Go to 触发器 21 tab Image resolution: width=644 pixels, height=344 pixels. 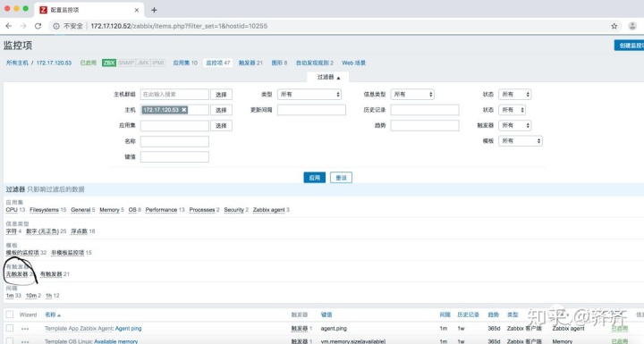250,63
